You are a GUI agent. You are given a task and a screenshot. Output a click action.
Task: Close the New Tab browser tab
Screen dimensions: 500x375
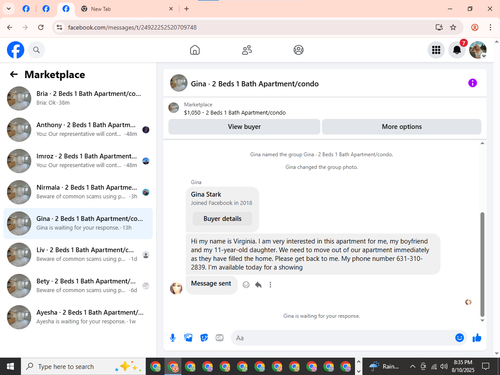171,9
